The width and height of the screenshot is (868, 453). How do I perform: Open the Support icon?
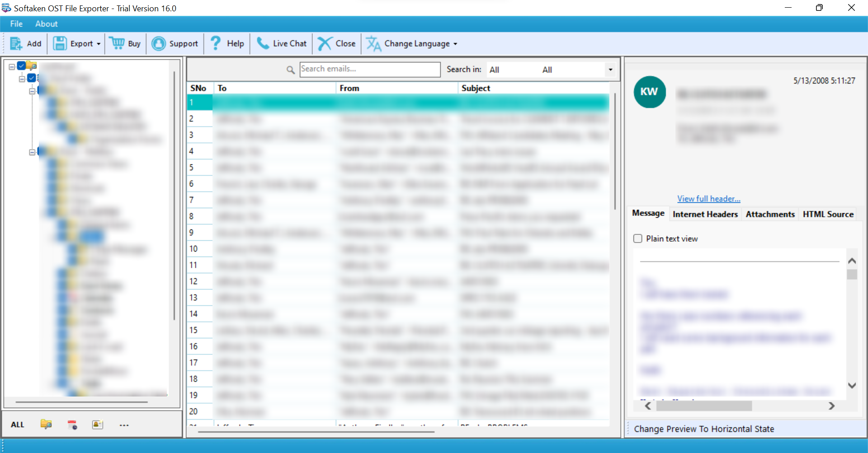(158, 44)
